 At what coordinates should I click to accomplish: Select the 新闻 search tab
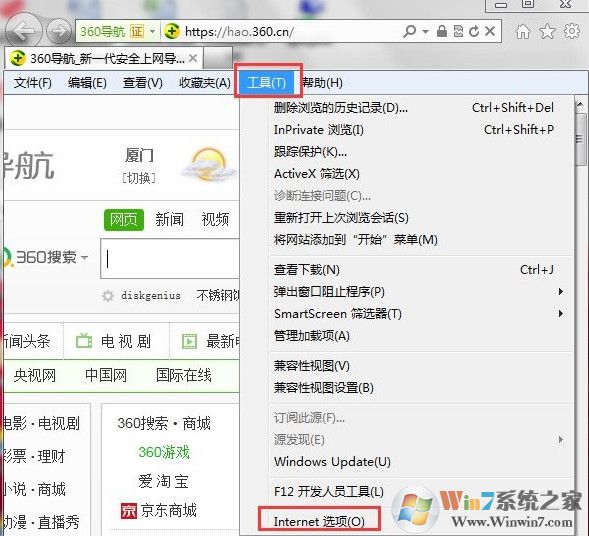coord(169,219)
